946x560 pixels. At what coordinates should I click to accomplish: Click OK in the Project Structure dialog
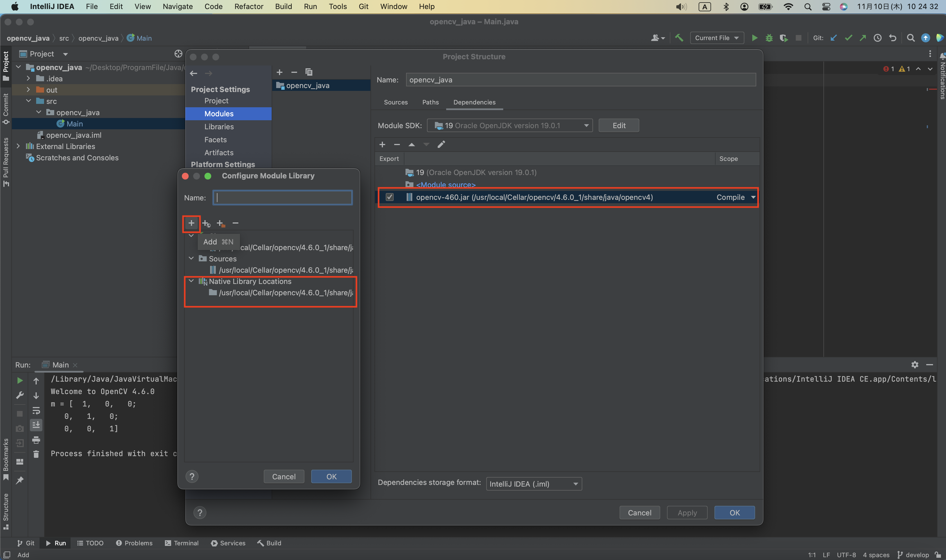pos(734,513)
